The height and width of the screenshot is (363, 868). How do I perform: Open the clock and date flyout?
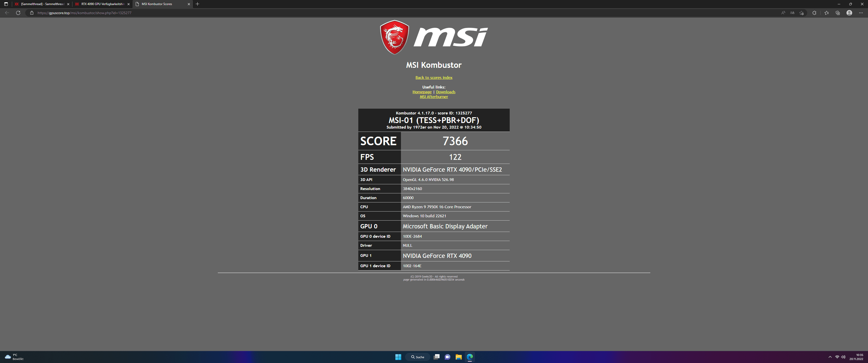pyautogui.click(x=856, y=357)
